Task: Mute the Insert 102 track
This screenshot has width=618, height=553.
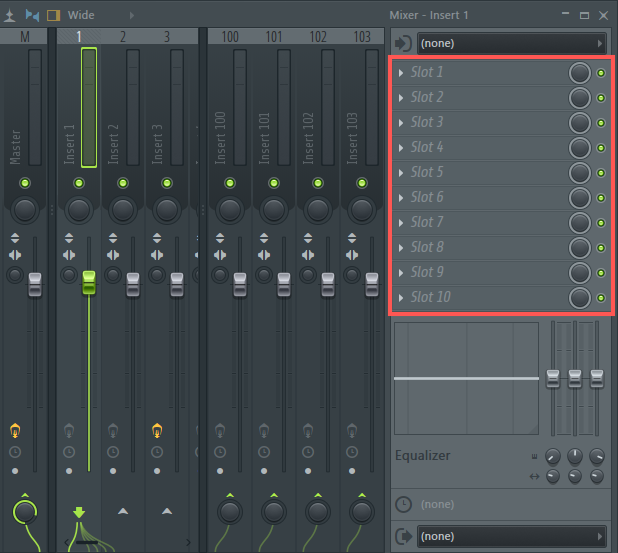Action: click(318, 183)
